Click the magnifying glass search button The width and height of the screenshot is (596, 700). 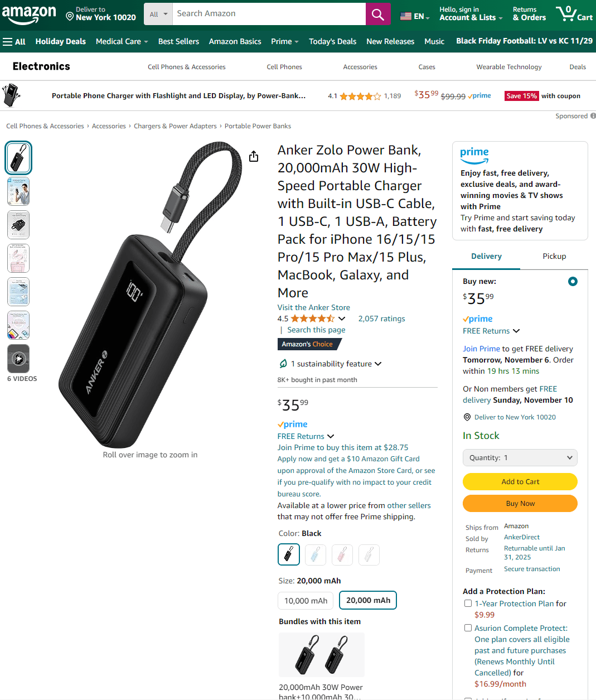[378, 14]
